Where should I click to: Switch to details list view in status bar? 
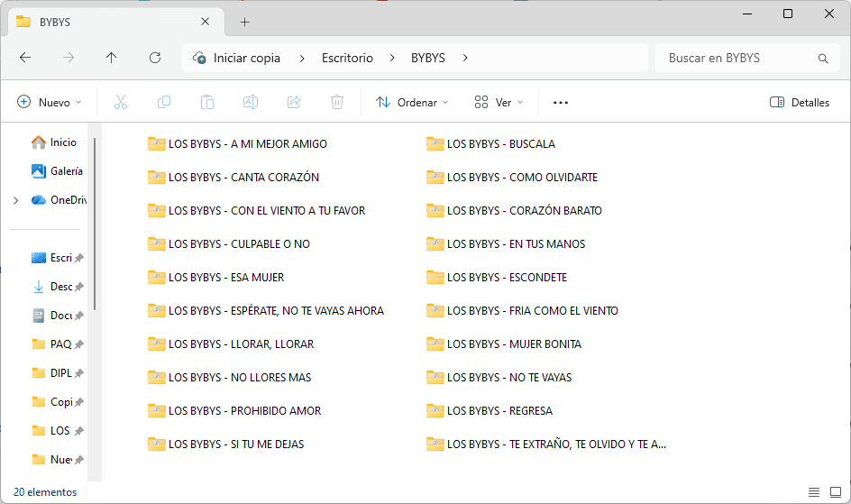click(814, 492)
